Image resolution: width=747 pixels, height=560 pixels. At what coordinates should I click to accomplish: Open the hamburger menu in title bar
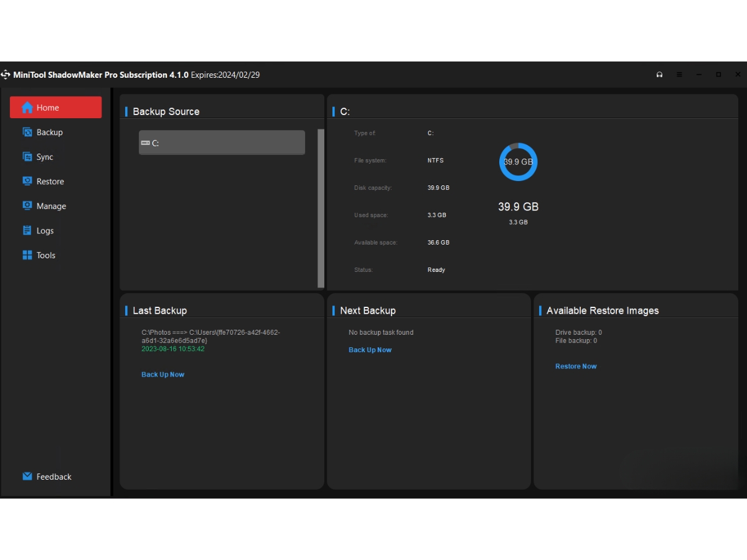point(679,75)
